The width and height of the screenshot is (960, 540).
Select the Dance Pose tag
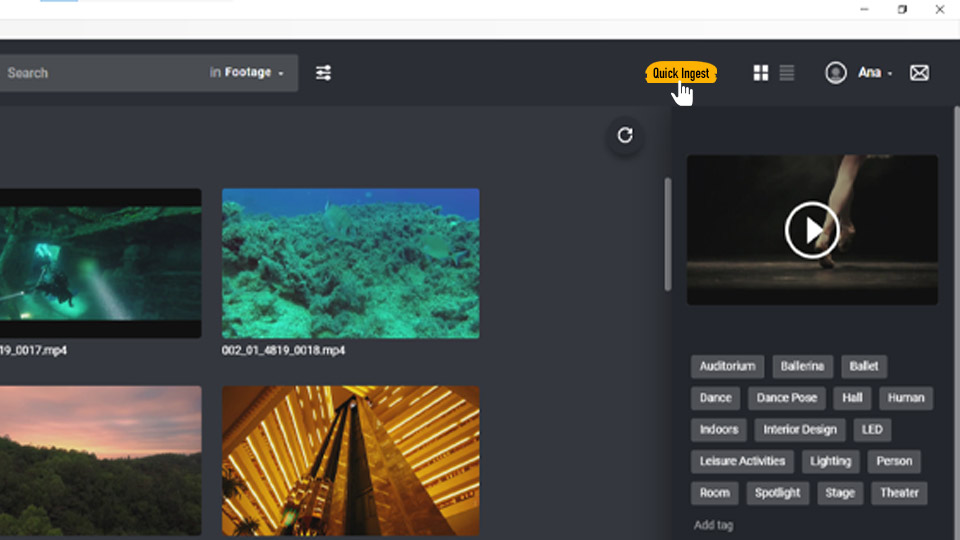[x=787, y=398]
